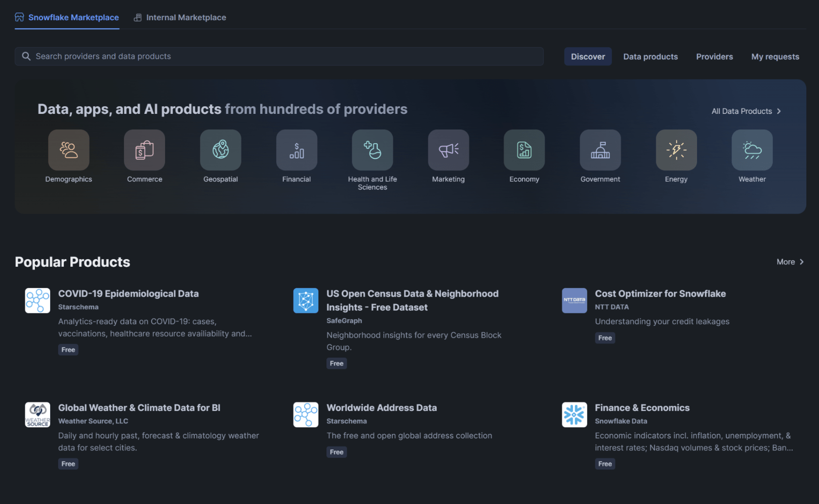Click the Snowflake Data provider name

pos(621,421)
